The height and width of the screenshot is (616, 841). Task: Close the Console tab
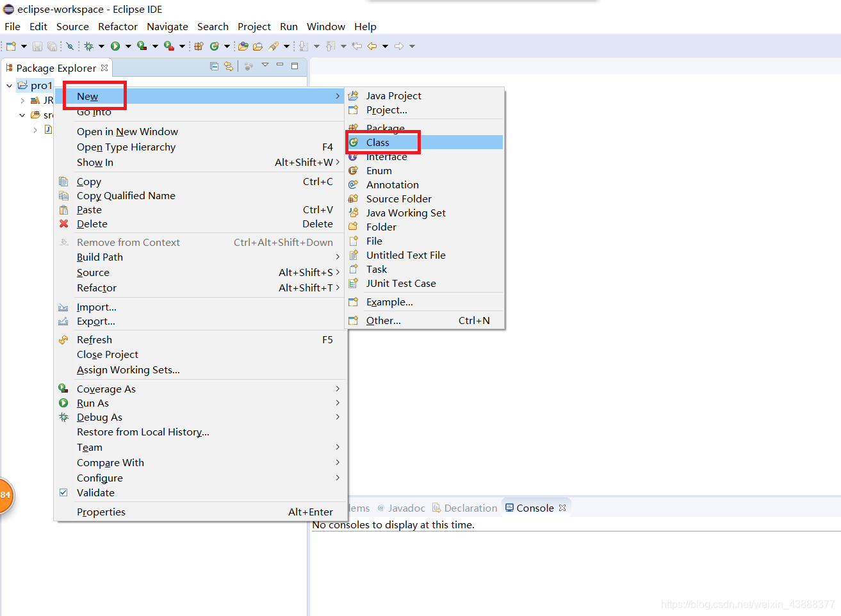click(x=562, y=508)
